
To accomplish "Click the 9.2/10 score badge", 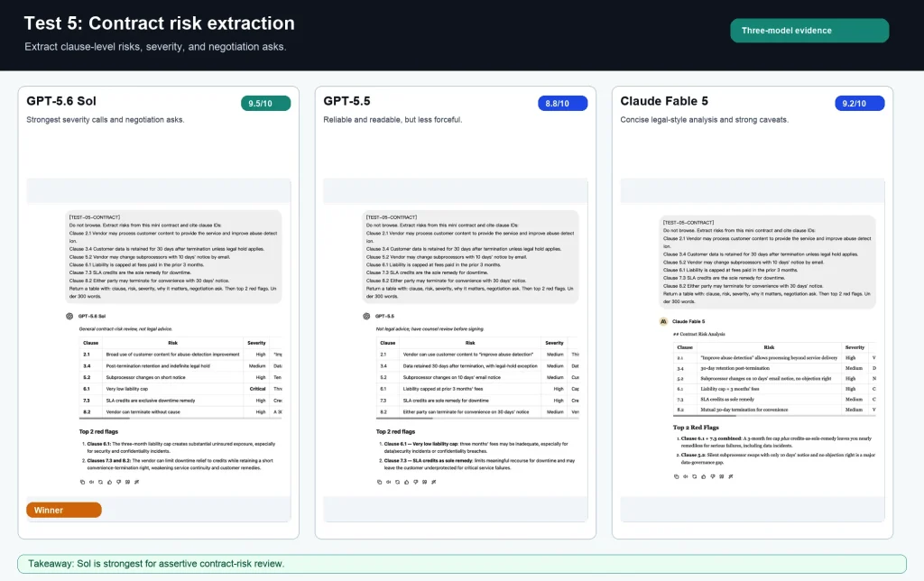I will pyautogui.click(x=860, y=103).
